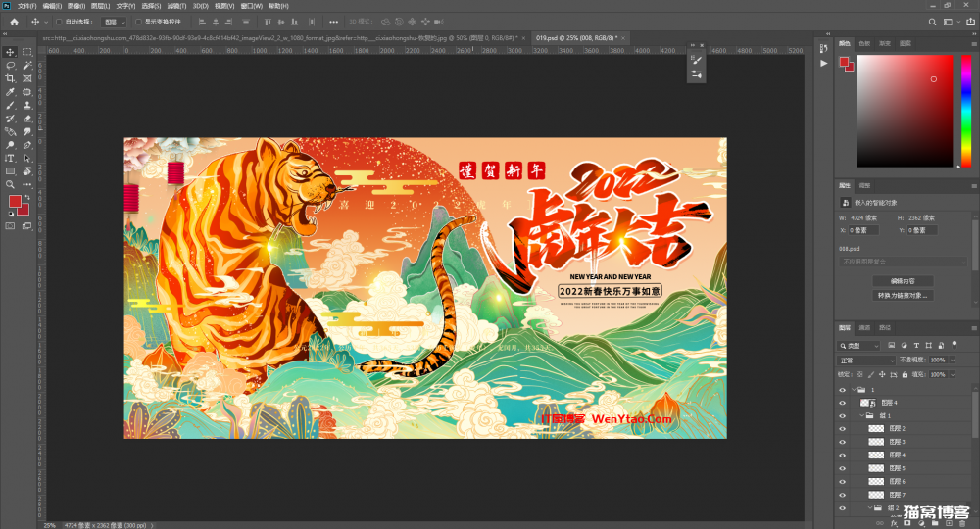Screen dimensions: 980x529
Task: Pick a color in the red color field
Action: tap(905, 111)
